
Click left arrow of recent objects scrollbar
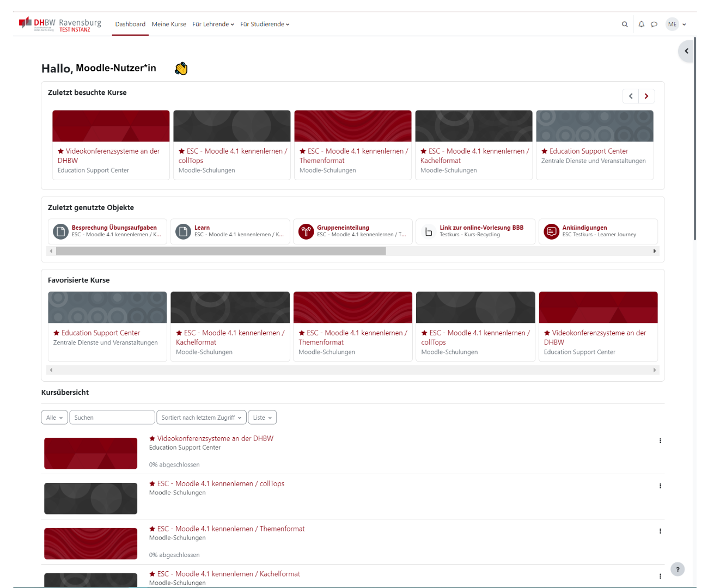point(51,251)
